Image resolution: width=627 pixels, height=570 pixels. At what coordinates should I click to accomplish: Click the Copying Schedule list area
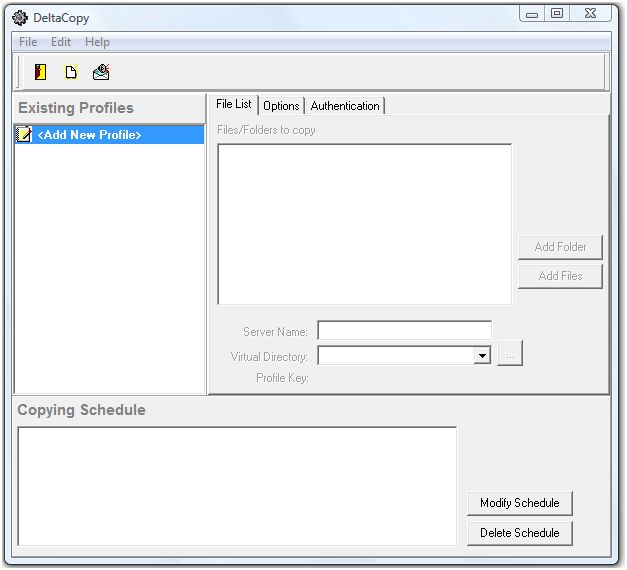[x=237, y=486]
